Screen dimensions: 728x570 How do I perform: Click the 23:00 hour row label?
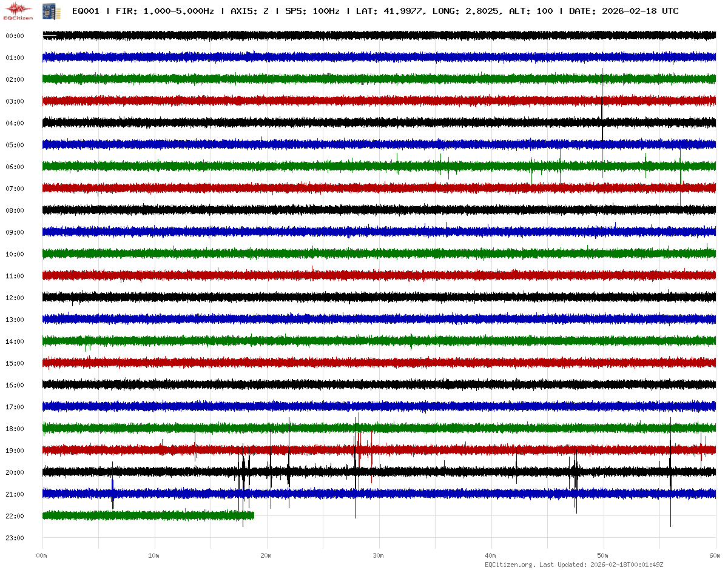(x=15, y=538)
